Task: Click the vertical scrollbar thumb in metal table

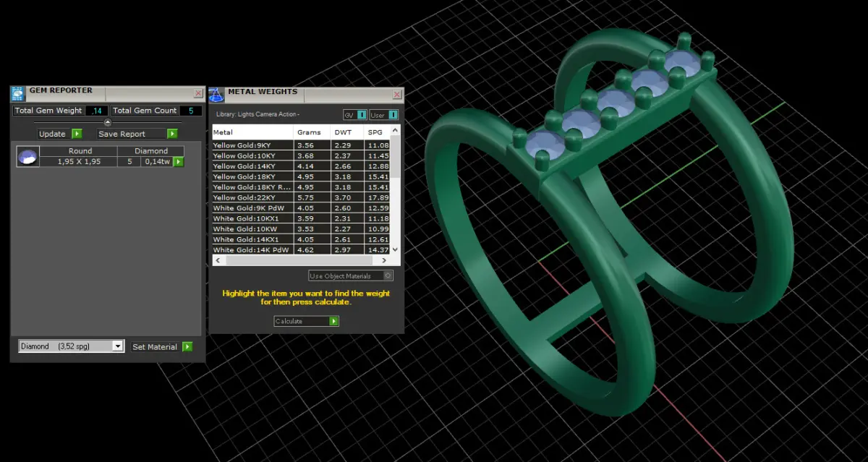Action: pyautogui.click(x=394, y=155)
